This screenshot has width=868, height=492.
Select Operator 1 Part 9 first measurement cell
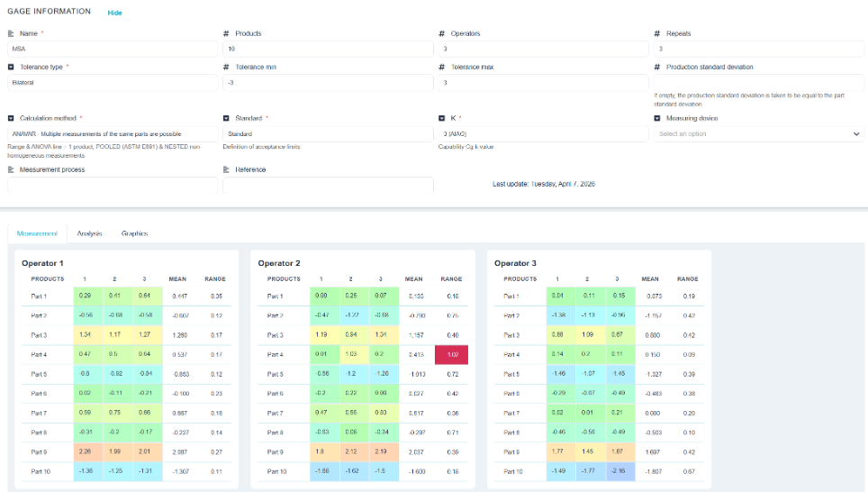(88, 451)
